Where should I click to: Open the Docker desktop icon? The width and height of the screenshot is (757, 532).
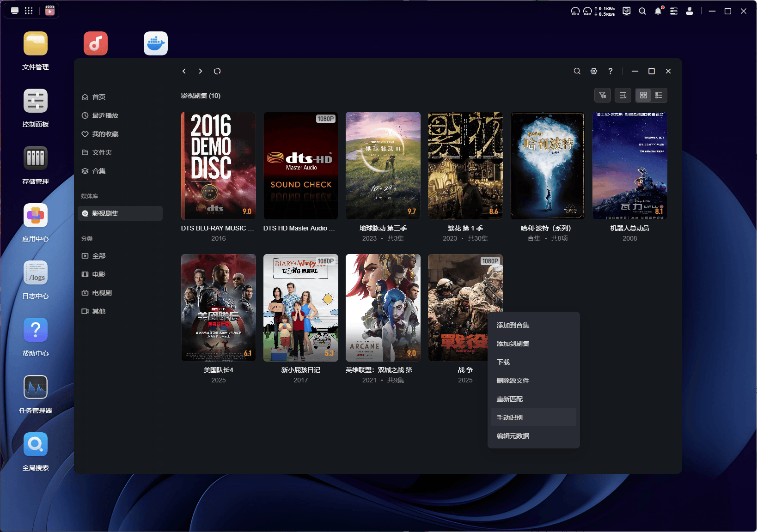tap(156, 43)
